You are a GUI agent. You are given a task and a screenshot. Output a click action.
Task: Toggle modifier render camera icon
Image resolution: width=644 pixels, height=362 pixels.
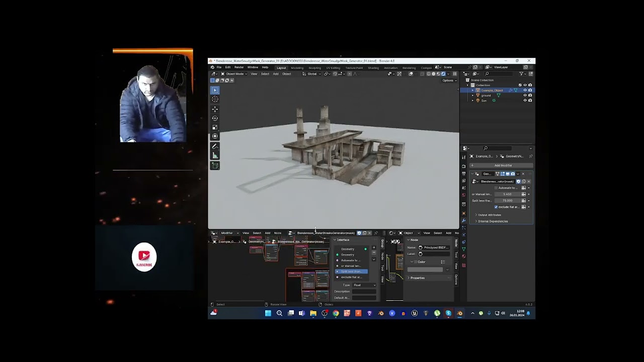point(513,174)
